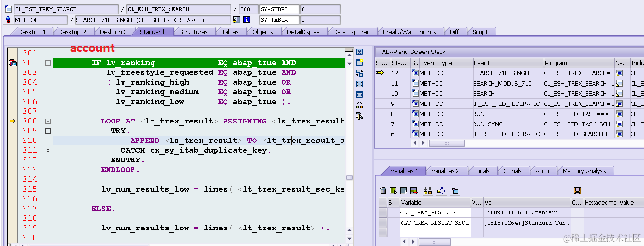Click the SY-TABIX field

(x=279, y=20)
